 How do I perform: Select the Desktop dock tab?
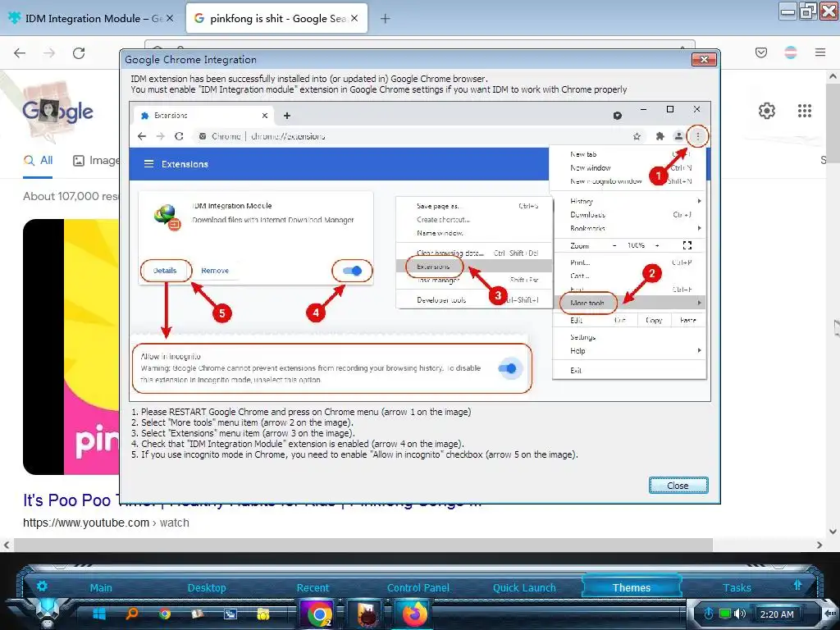click(x=207, y=587)
